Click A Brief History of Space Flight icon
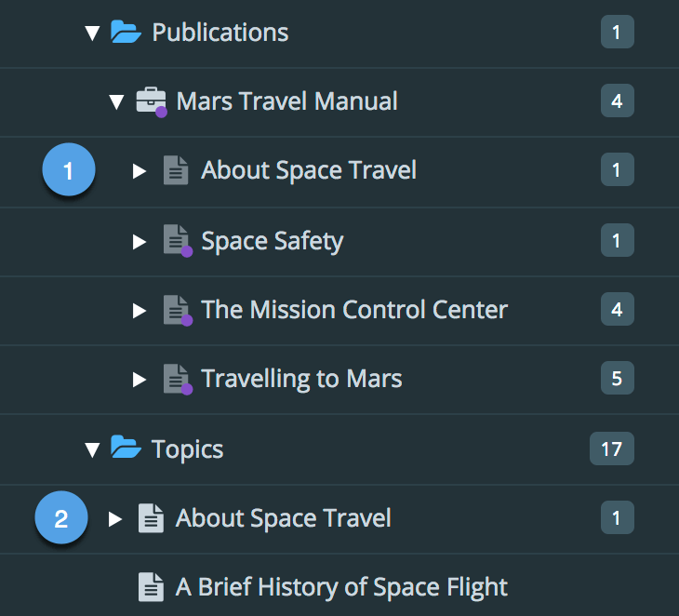 click(151, 587)
